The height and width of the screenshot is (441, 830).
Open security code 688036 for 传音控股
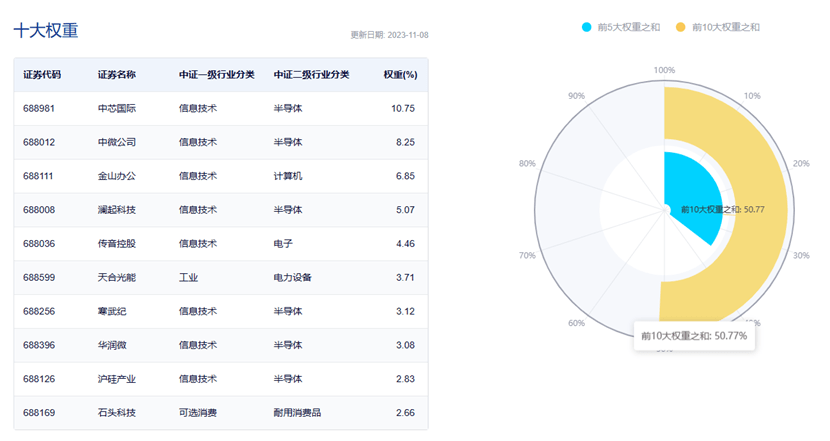(39, 244)
